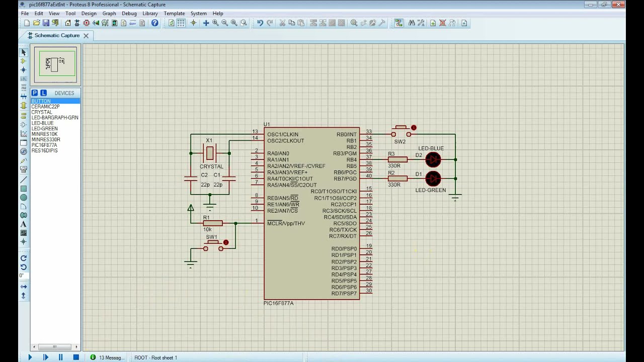644x362 pixels.
Task: Select the Component Mode tool
Action: 23,61
